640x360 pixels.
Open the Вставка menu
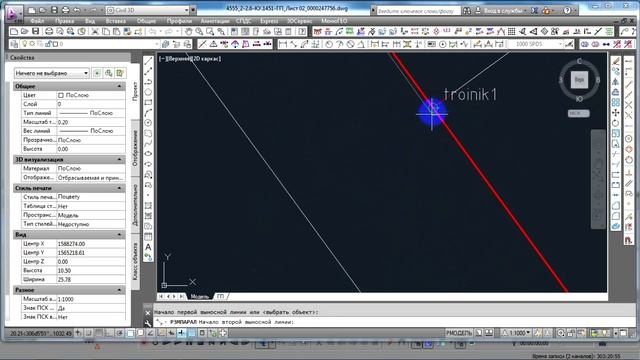116,21
